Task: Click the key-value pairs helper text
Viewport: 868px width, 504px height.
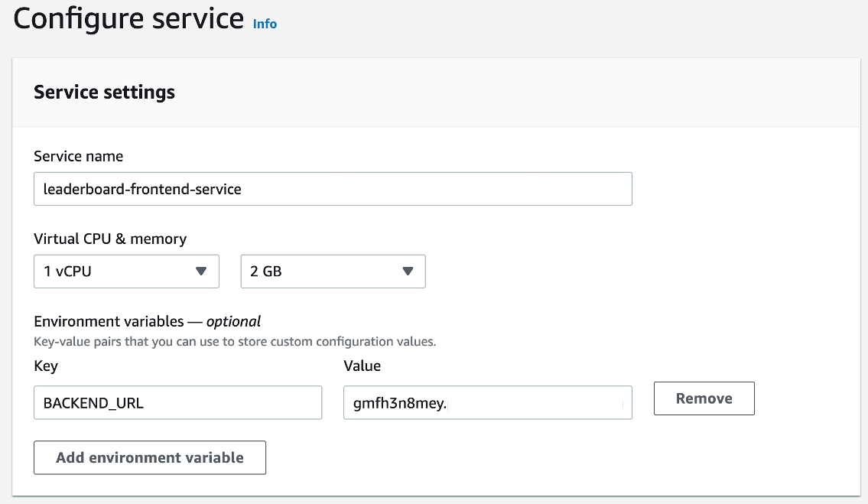Action: (234, 341)
